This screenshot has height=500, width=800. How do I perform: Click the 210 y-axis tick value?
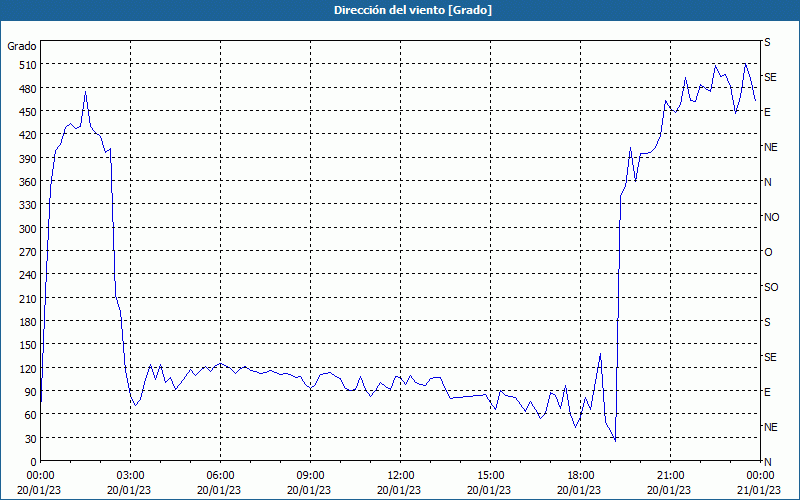pos(29,299)
